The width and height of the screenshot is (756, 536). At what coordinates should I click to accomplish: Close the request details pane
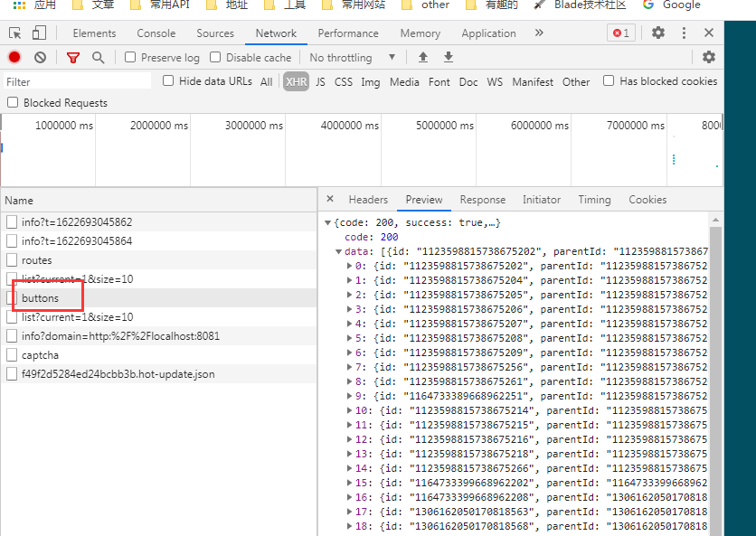(330, 199)
